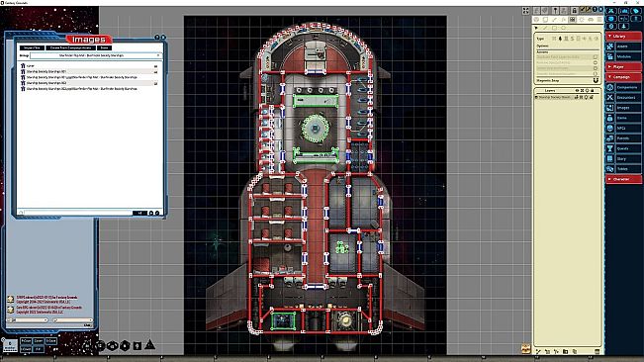Roll the d6 cube die
Screen dimensions: 644x362
coord(138,346)
